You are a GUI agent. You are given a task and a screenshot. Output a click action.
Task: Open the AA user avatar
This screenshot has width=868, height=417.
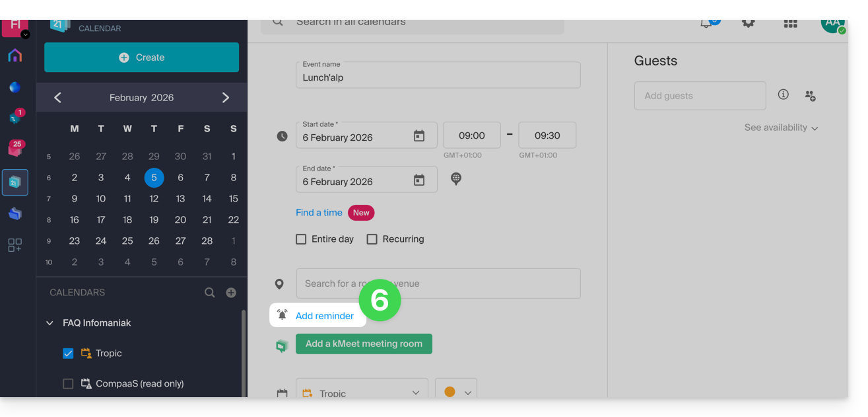coord(833,25)
